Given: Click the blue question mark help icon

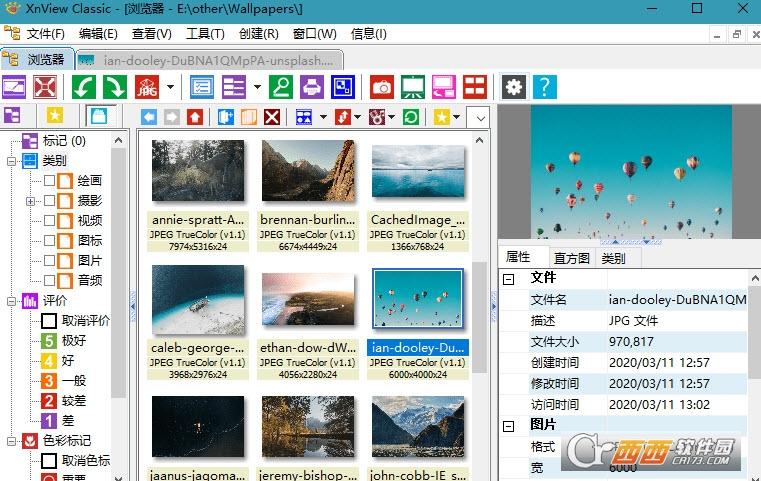Looking at the screenshot, I should click(x=544, y=87).
